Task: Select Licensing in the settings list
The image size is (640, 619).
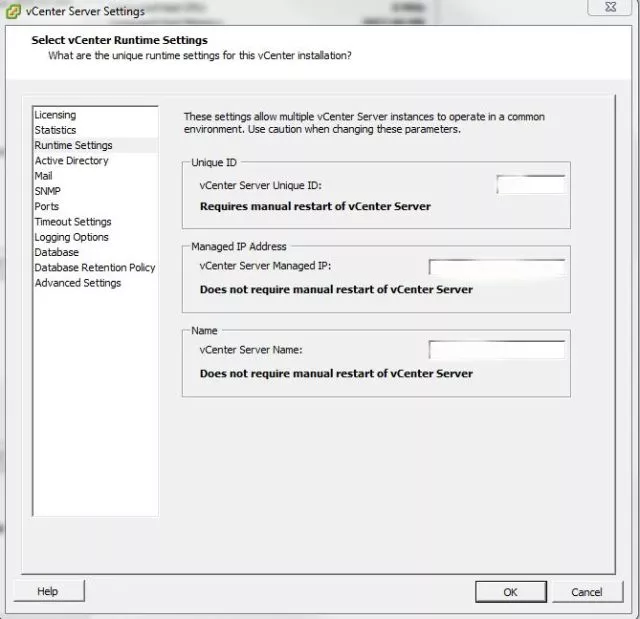Action: click(x=96, y=115)
